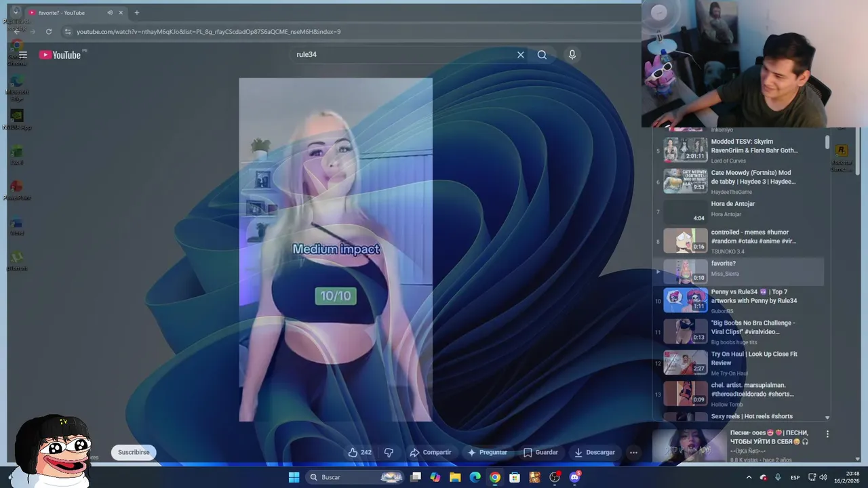Screen dimensions: 868x488
Task: Open the NVIDIA App desktop shortcut
Action: [17, 119]
